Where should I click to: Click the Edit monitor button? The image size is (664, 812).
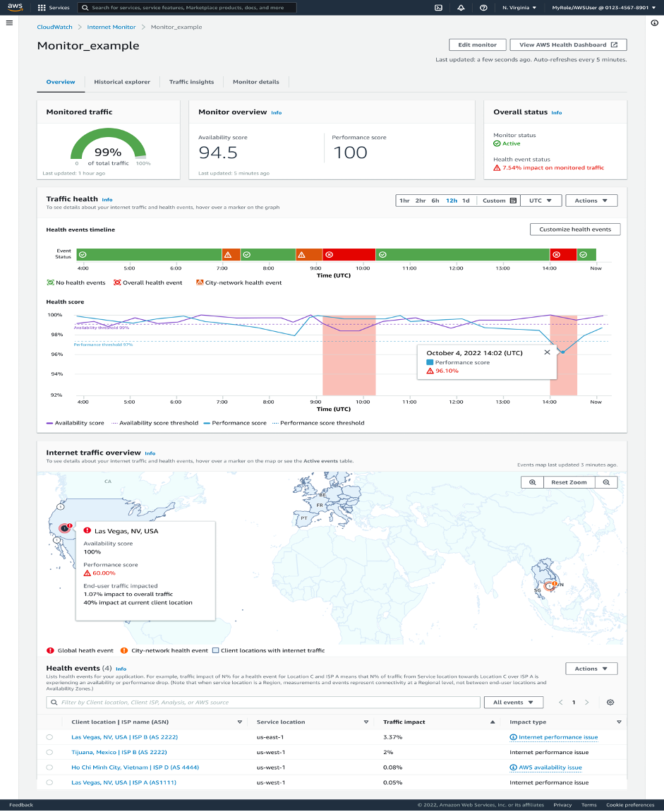click(x=477, y=44)
